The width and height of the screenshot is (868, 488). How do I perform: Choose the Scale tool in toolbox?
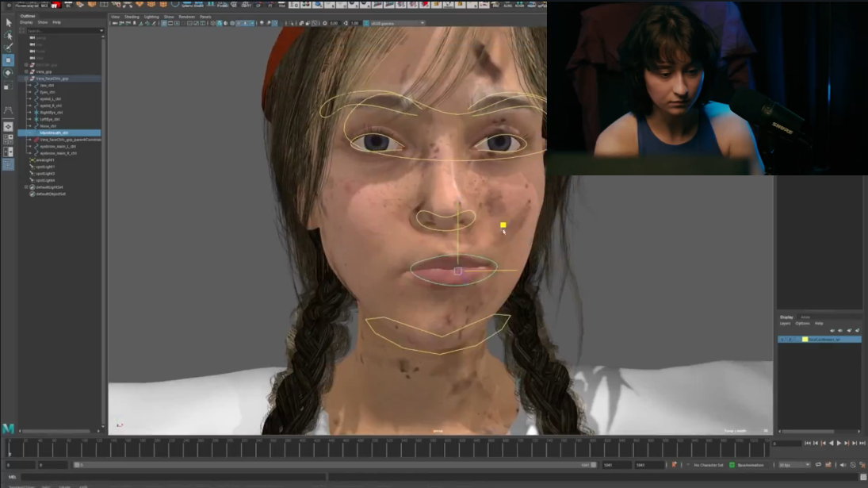click(9, 85)
